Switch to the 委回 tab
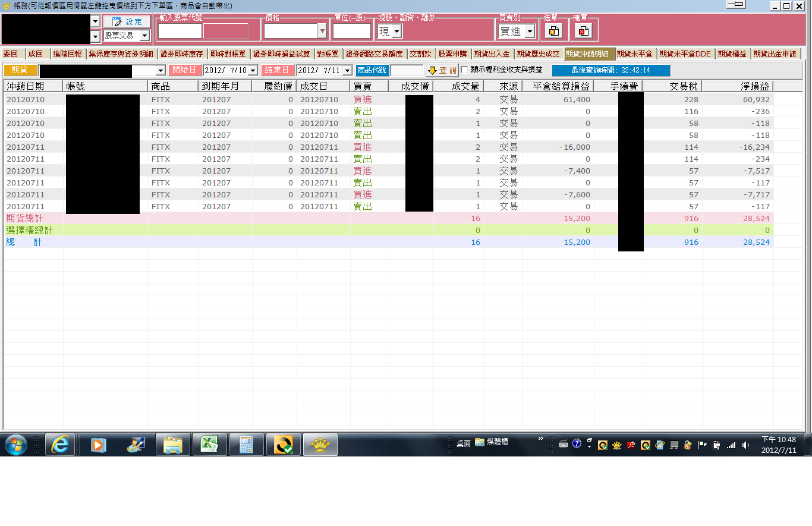The height and width of the screenshot is (526, 812). (x=11, y=53)
